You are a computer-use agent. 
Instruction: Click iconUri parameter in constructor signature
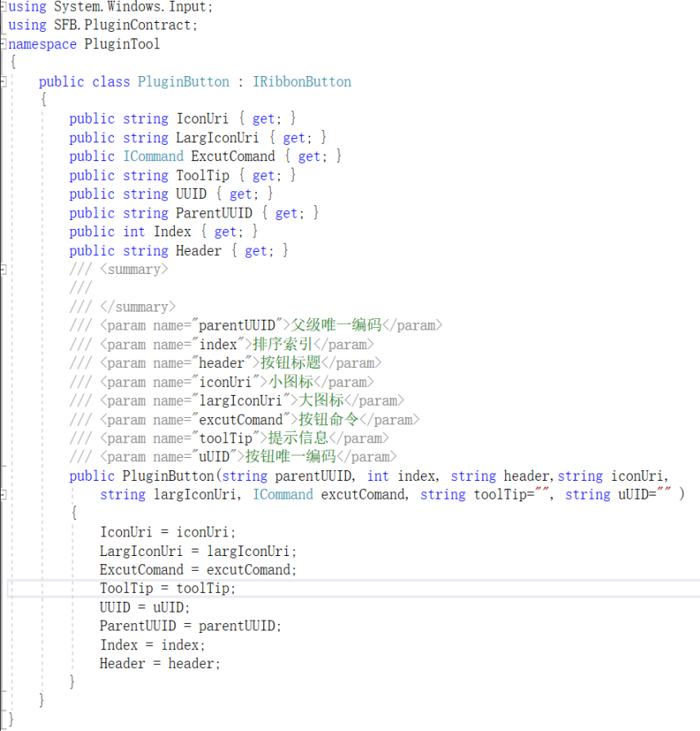[637, 476]
